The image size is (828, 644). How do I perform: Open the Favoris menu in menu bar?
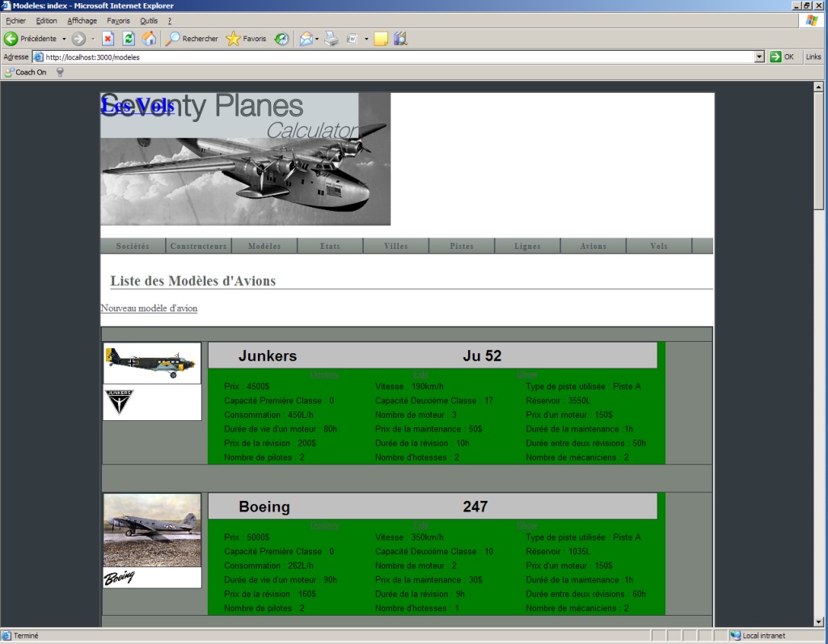(118, 20)
